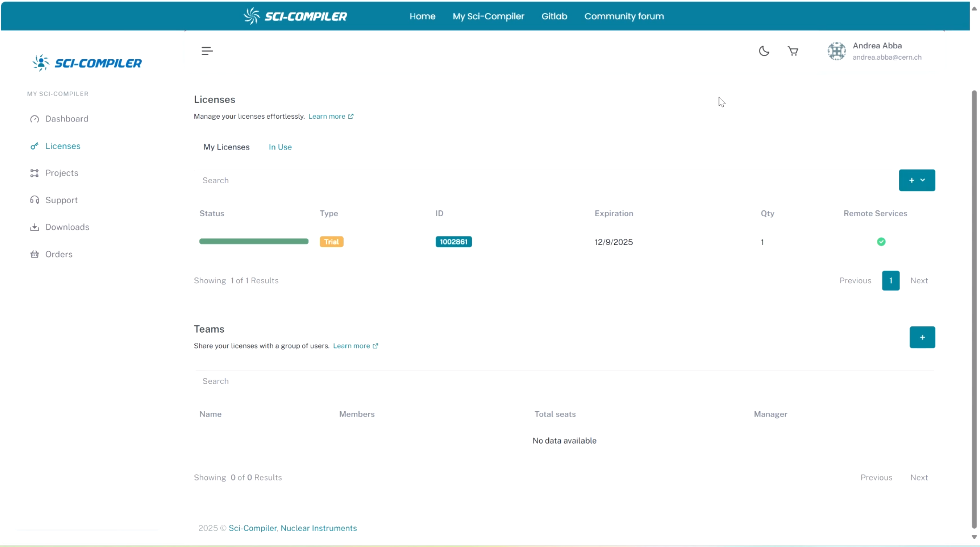Open the Sci-Compiler footer link
The image size is (980, 547).
(252, 528)
